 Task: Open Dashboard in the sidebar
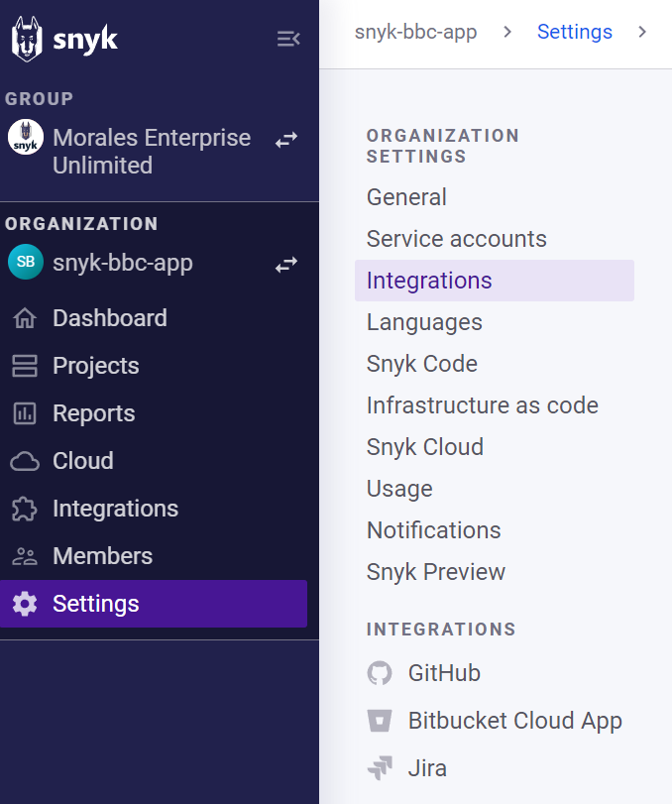coord(110,318)
